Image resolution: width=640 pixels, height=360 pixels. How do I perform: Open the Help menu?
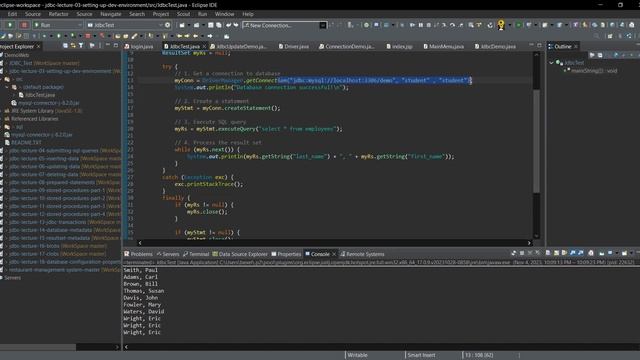248,14
